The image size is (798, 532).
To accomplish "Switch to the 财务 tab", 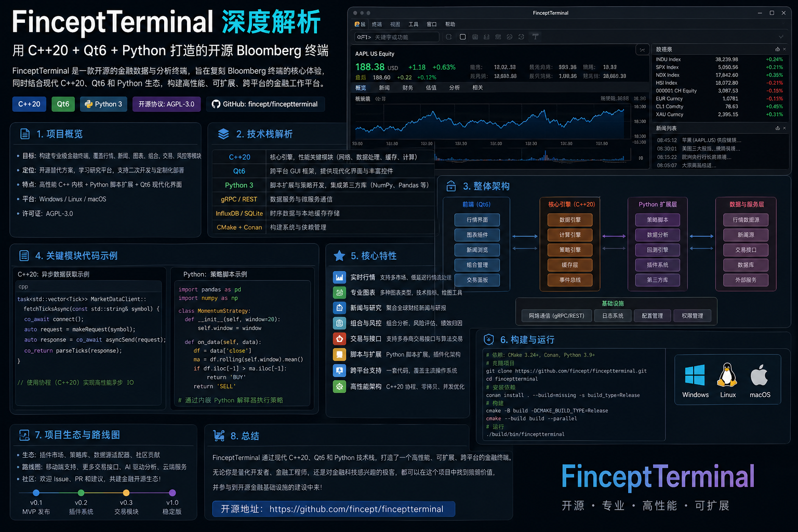I will click(408, 88).
